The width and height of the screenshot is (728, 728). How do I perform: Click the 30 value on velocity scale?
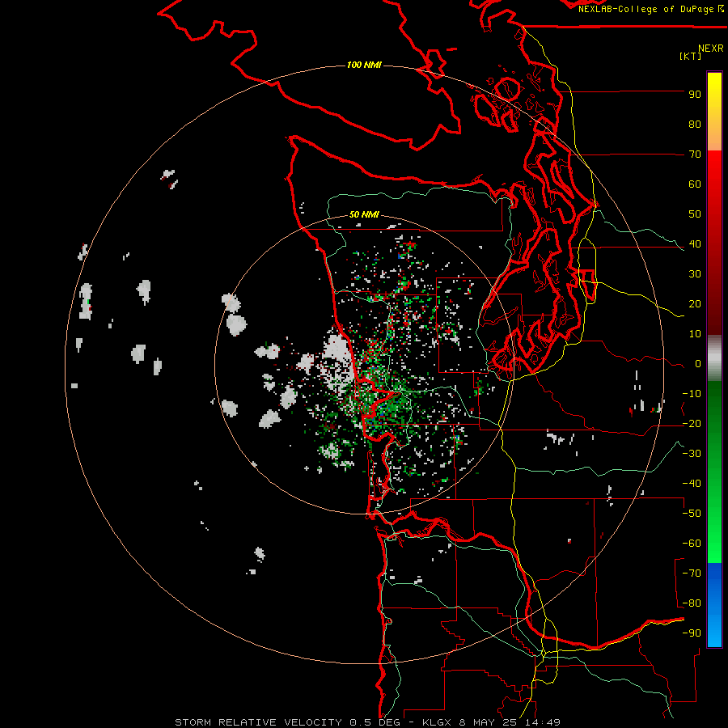pyautogui.click(x=695, y=274)
